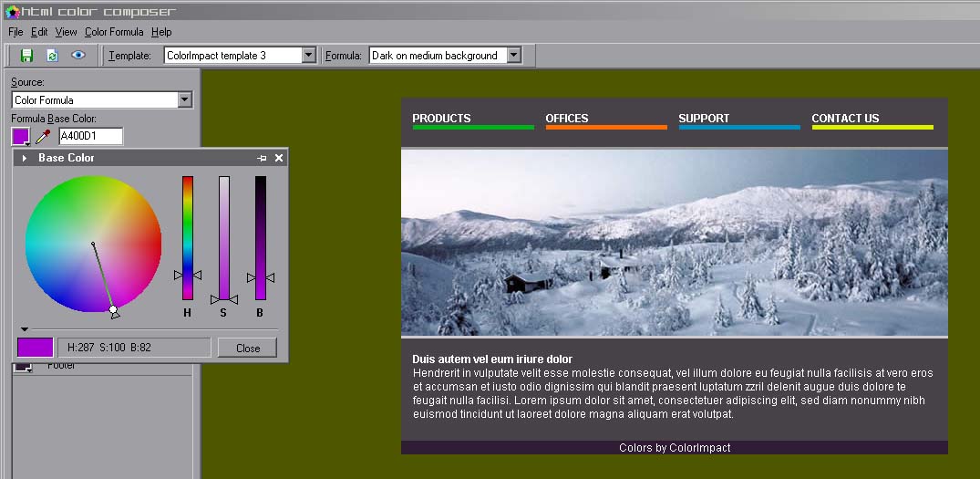980x479 pixels.
Task: Click the purple preview swatch in Base Color panel
Action: click(35, 348)
